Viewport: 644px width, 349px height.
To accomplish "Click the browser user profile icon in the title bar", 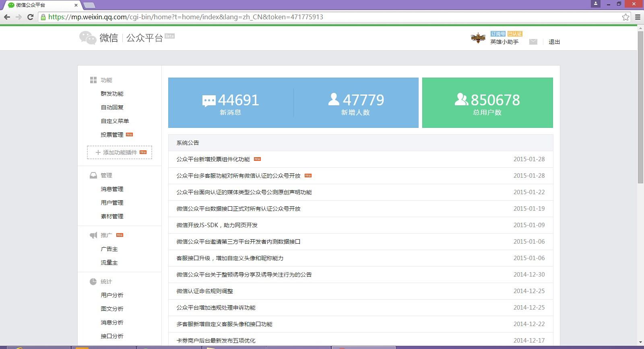I will (x=596, y=4).
